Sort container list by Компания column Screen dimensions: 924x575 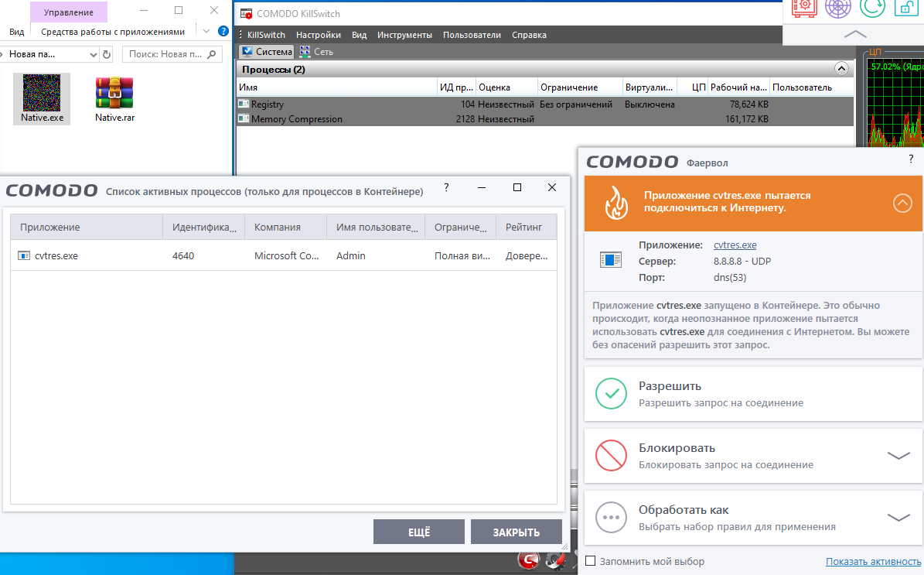coord(286,227)
